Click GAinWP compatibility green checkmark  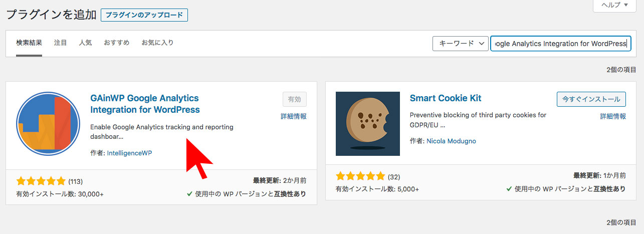click(190, 193)
